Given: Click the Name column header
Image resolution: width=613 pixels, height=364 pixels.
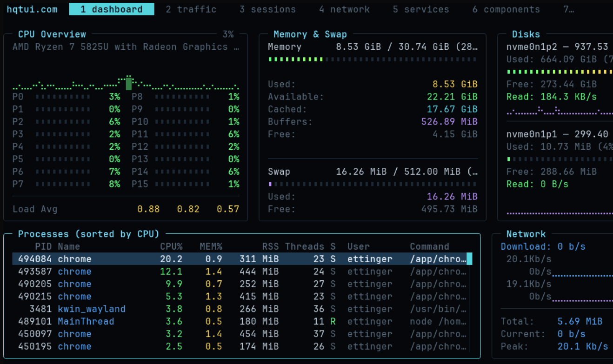Looking at the screenshot, I should click(69, 246).
